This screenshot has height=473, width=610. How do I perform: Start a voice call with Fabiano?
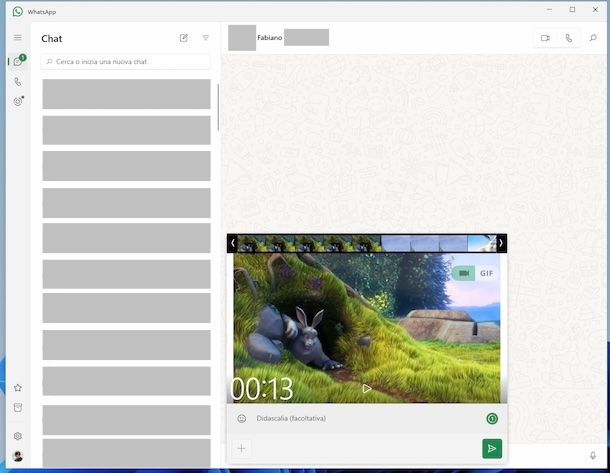[568, 38]
